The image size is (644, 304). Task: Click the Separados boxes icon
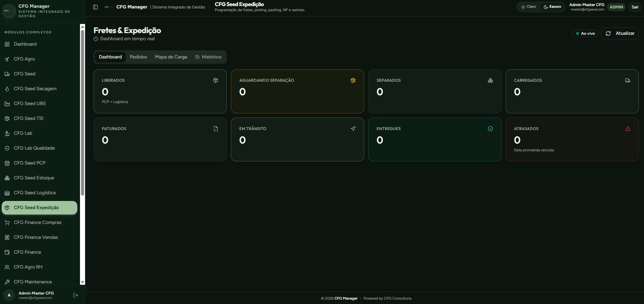click(490, 80)
